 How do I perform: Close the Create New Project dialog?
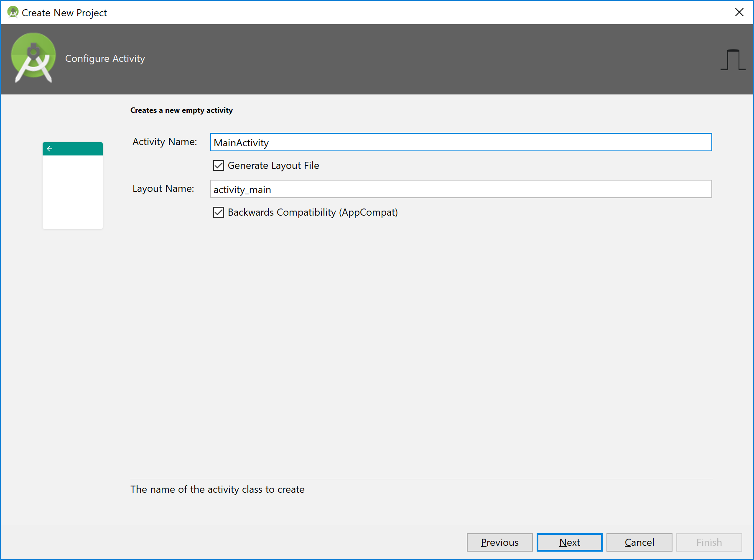click(739, 13)
